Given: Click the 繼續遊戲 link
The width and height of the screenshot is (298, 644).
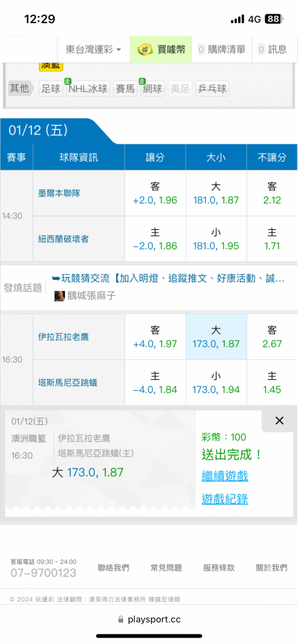Looking at the screenshot, I should tap(224, 477).
